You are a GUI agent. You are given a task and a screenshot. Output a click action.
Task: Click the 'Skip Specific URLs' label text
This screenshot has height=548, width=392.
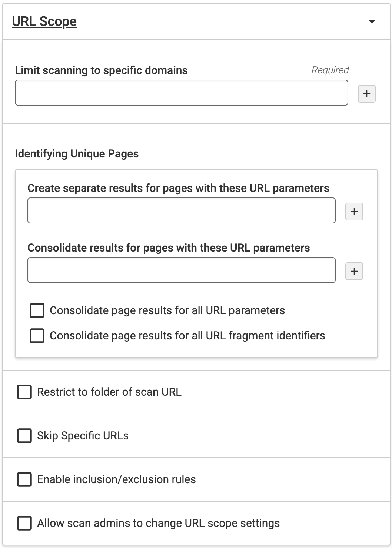pos(83,436)
